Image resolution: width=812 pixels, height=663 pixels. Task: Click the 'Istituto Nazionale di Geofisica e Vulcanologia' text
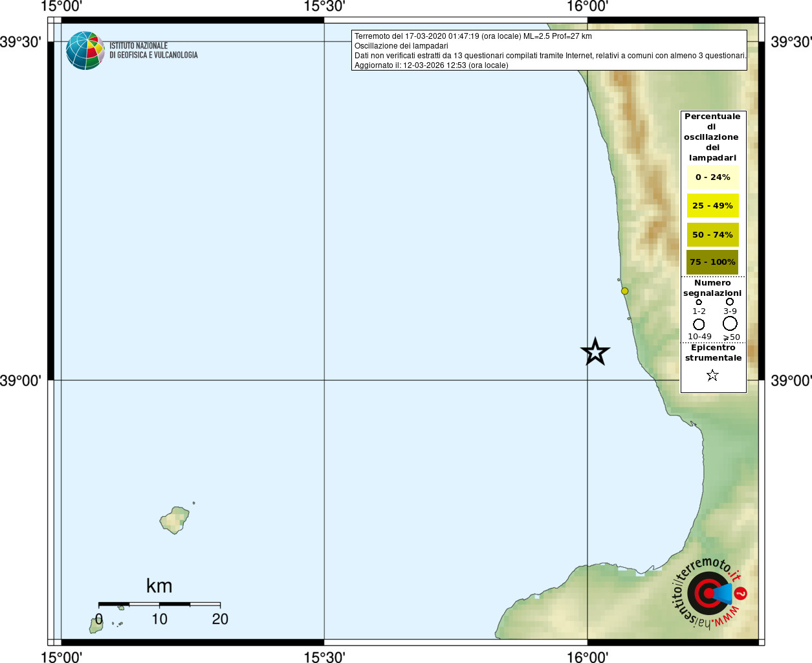(153, 51)
